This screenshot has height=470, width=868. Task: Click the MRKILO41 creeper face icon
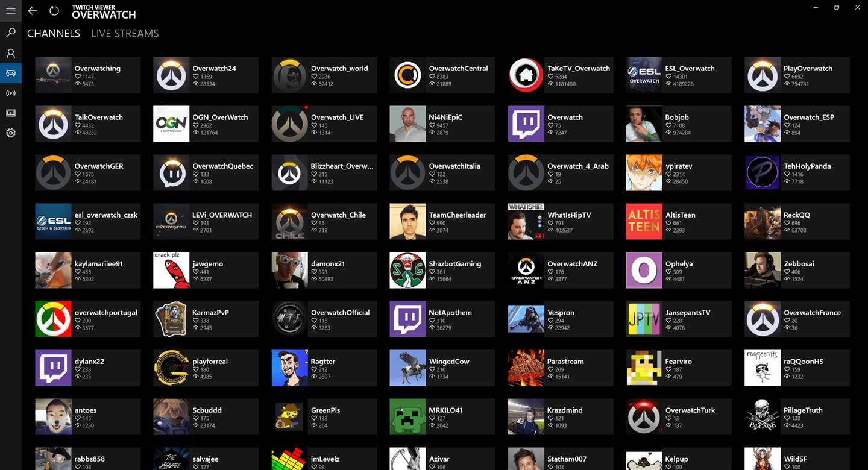click(x=407, y=417)
